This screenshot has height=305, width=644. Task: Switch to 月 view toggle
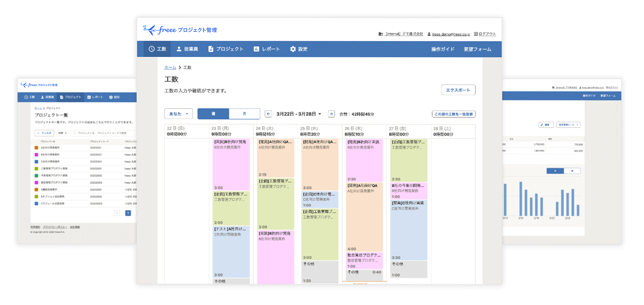coord(245,114)
